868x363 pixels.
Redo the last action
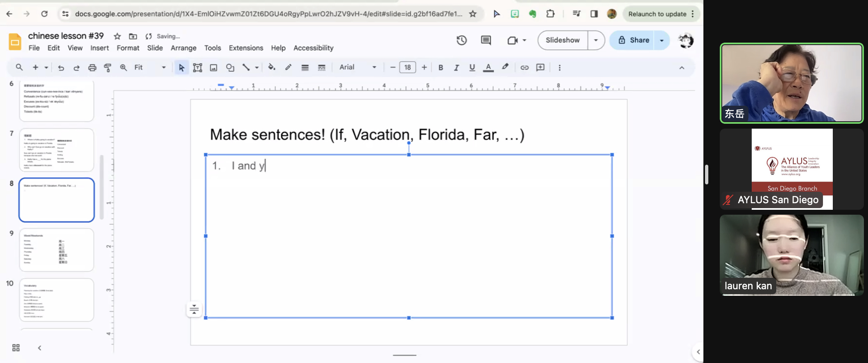pos(76,67)
